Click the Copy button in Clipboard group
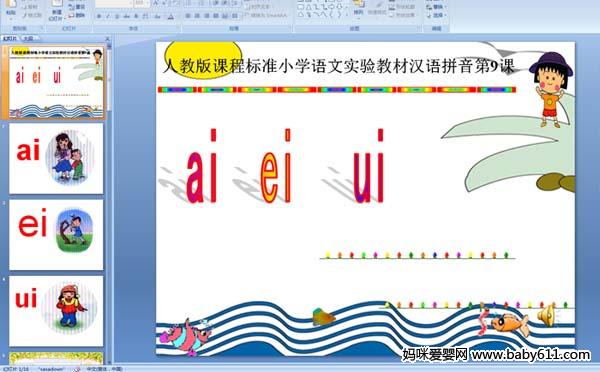The width and height of the screenshot is (600, 372). pos(30,7)
